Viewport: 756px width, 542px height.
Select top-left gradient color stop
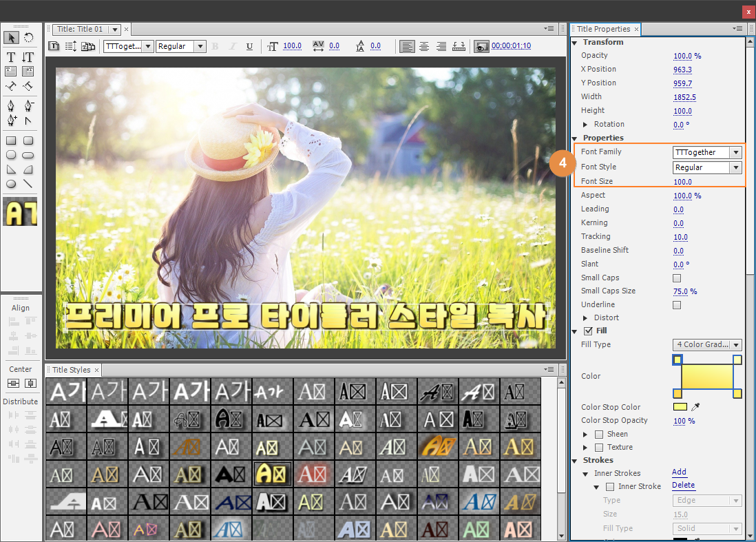(678, 359)
